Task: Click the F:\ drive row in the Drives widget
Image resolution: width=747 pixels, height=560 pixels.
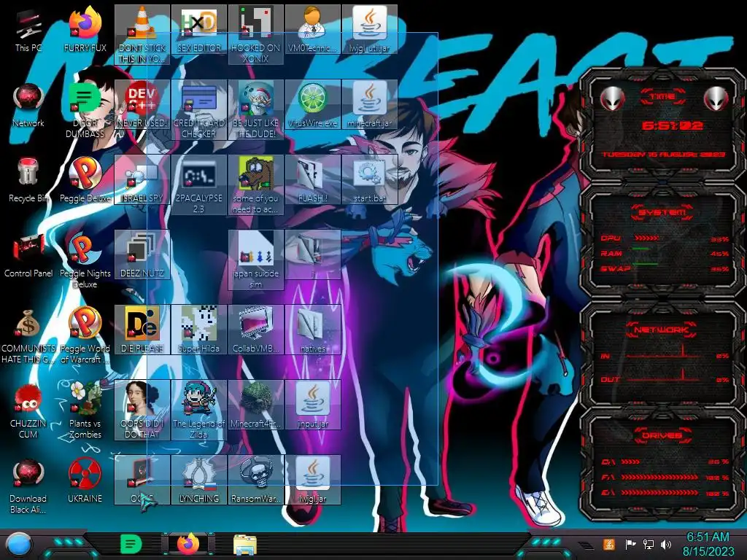Action: pyautogui.click(x=665, y=477)
